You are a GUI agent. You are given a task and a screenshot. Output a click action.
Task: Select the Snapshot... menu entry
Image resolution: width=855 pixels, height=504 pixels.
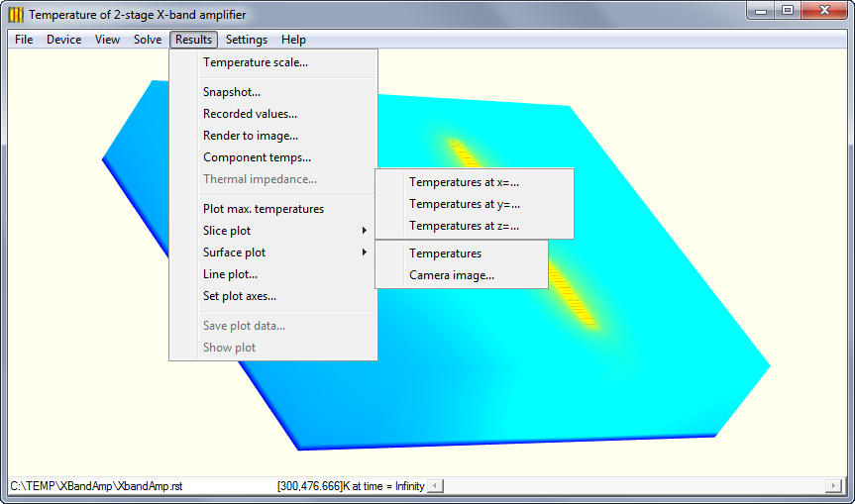pos(273,92)
